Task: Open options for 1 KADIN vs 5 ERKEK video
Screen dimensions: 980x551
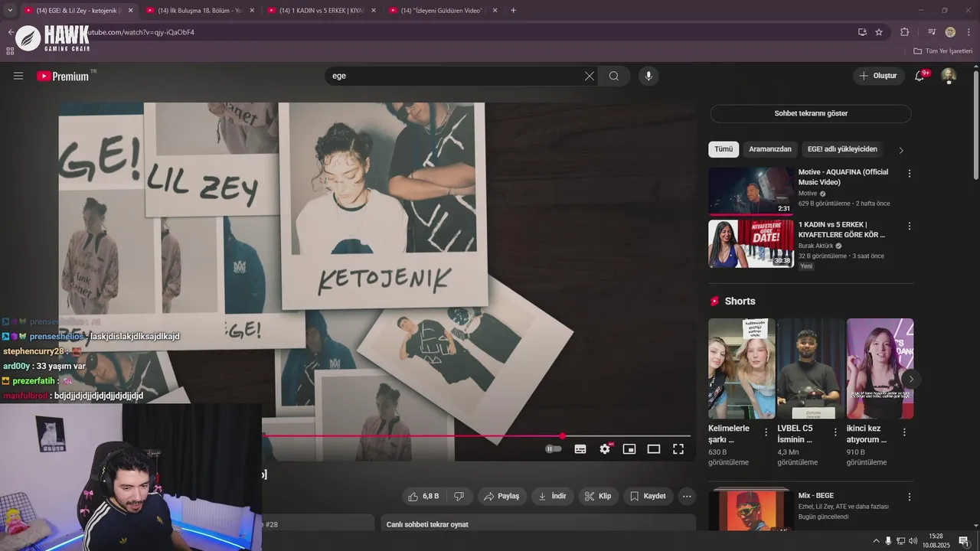Action: click(x=910, y=227)
